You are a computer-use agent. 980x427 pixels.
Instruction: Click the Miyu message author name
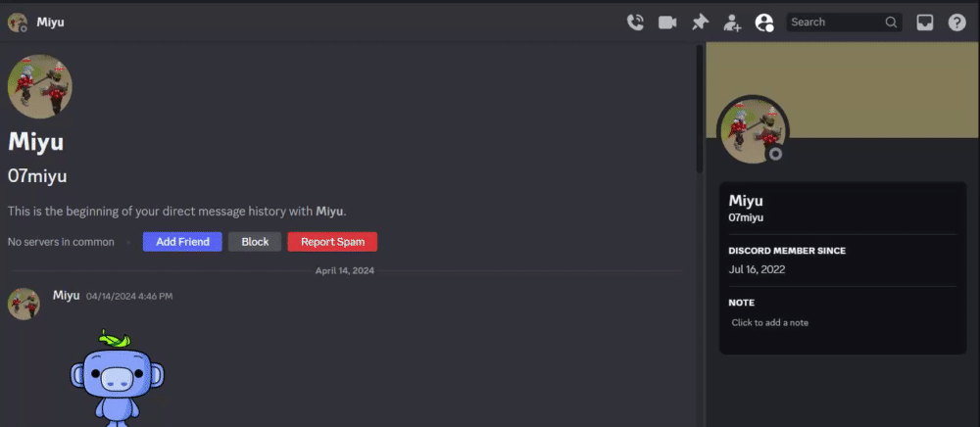tap(67, 296)
